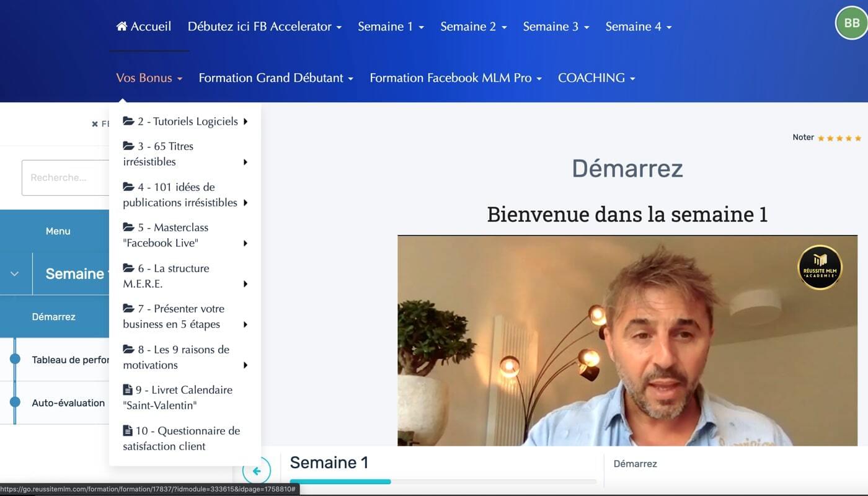Click the Démarrez label in bottom panel
Image resolution: width=868 pixels, height=496 pixels.
(x=635, y=464)
